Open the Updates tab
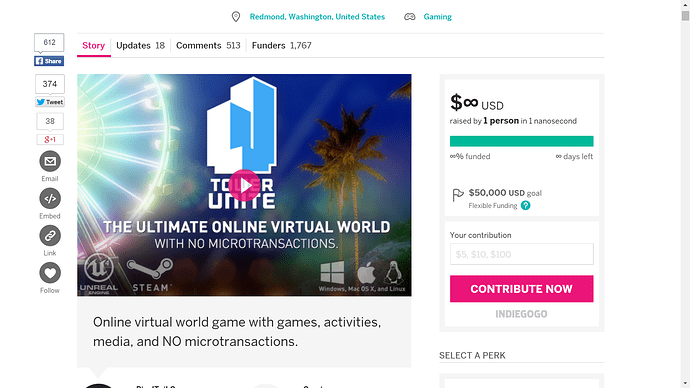 (x=140, y=46)
